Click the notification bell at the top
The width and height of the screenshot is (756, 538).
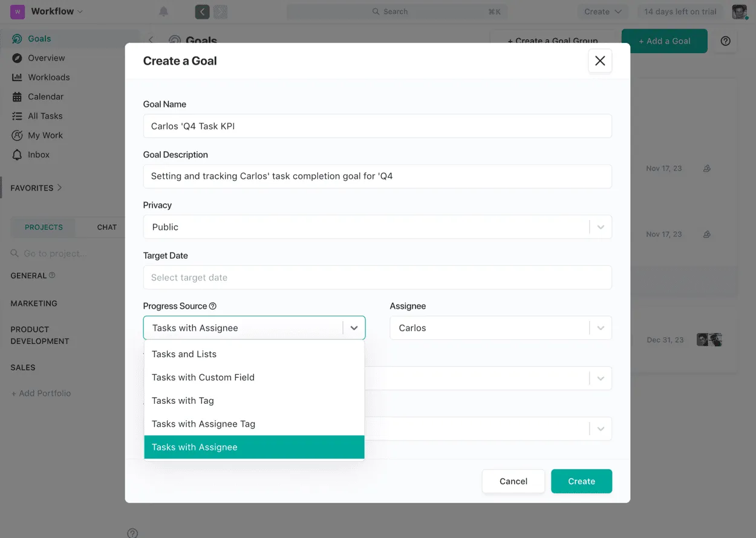tap(163, 11)
